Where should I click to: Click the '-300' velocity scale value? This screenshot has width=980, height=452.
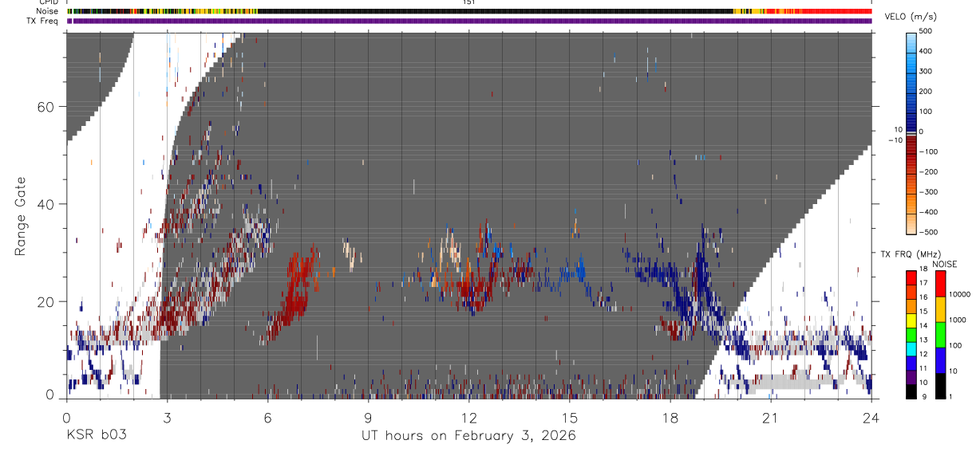pyautogui.click(x=929, y=192)
